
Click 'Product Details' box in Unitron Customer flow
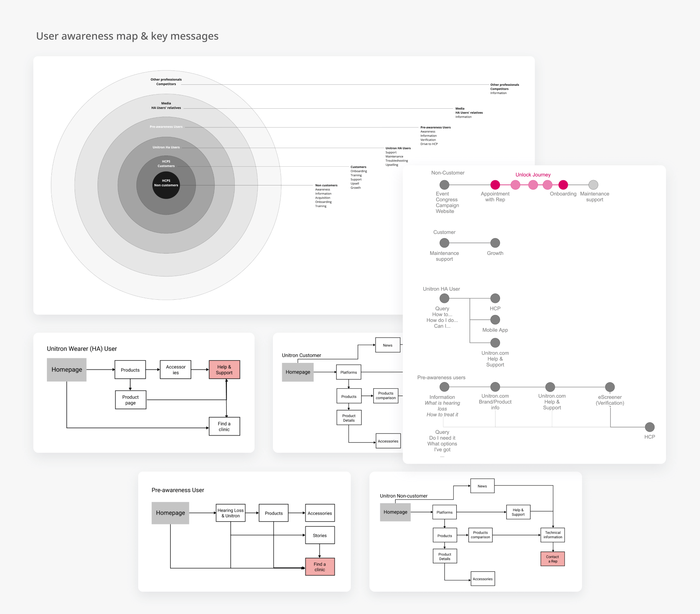tap(349, 418)
